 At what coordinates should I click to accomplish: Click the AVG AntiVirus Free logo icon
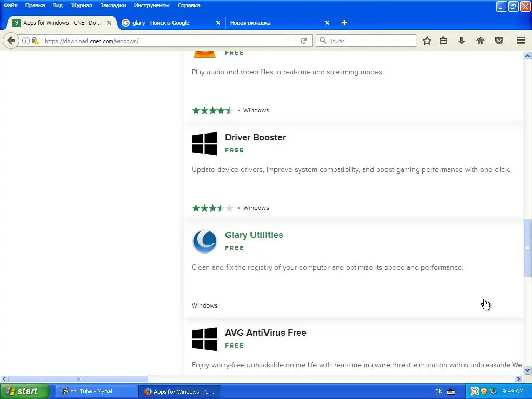click(204, 339)
